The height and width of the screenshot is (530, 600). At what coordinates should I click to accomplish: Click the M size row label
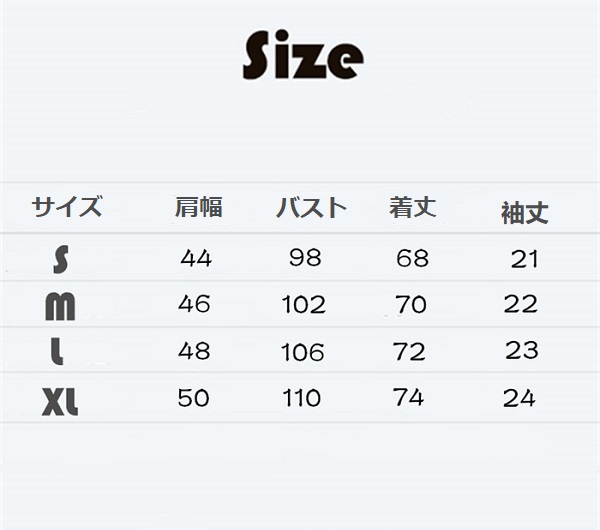(x=60, y=307)
